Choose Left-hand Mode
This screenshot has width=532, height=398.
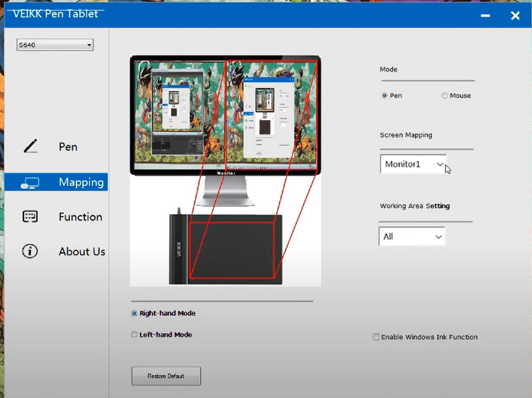[134, 335]
